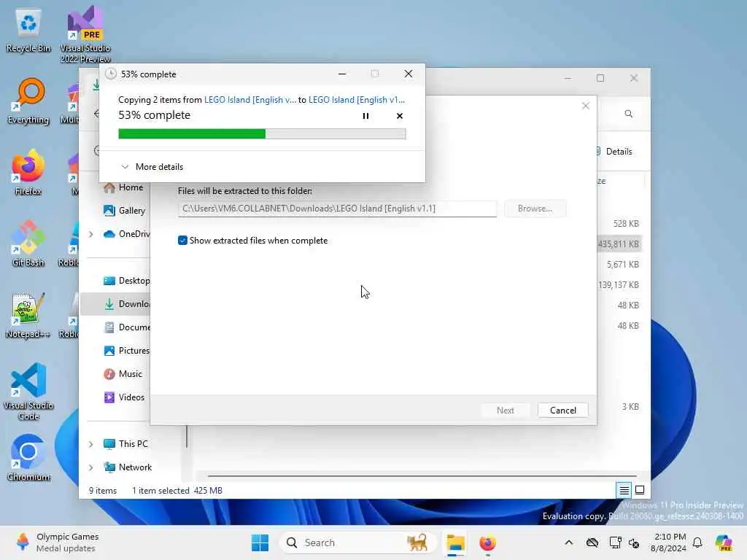
Task: Pause the file copy operation
Action: pyautogui.click(x=365, y=116)
